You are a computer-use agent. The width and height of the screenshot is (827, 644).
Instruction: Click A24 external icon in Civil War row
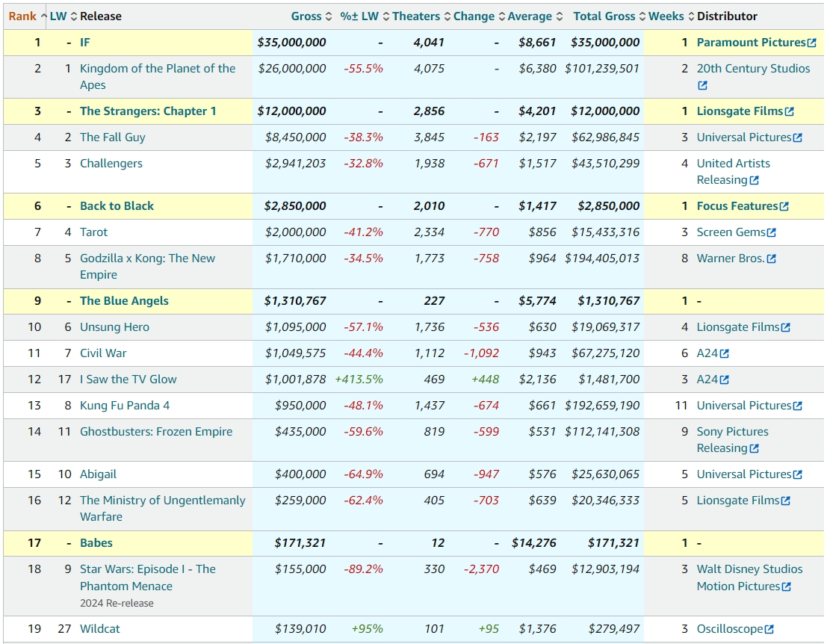724,353
